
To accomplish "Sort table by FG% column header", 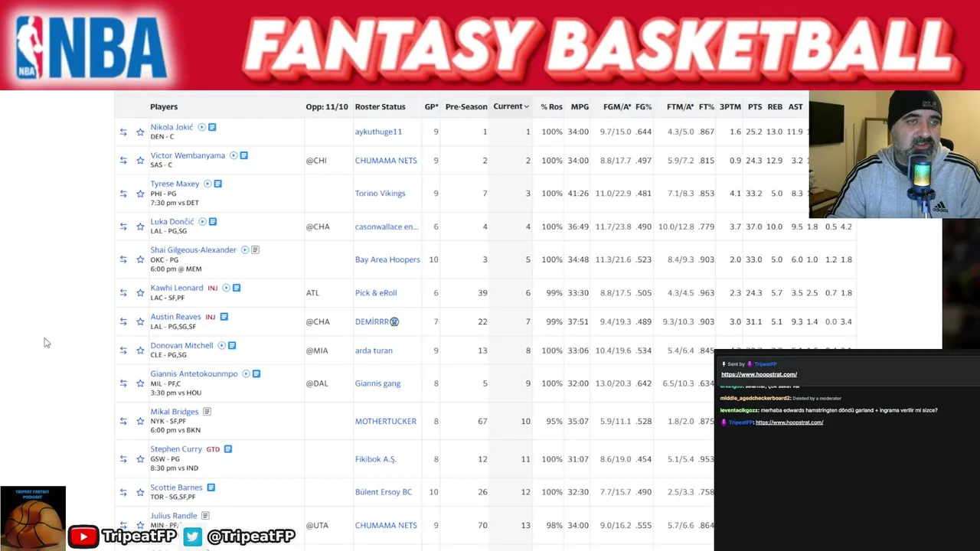I will point(643,106).
